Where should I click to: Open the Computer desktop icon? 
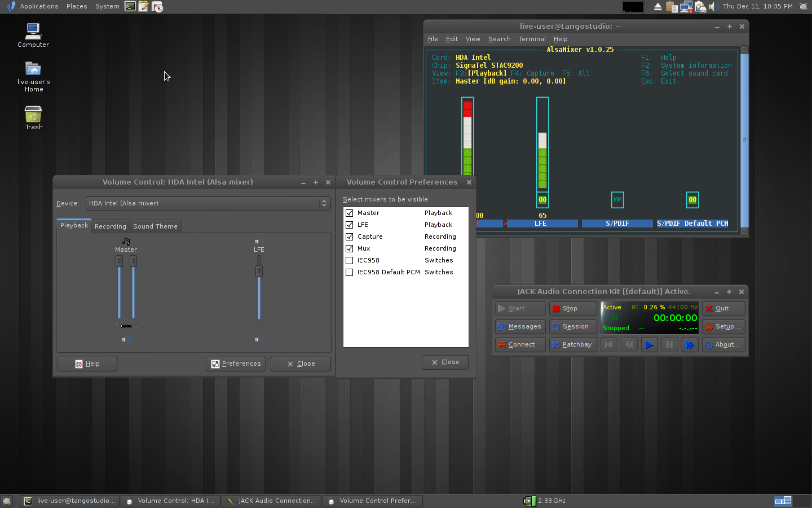click(x=33, y=34)
